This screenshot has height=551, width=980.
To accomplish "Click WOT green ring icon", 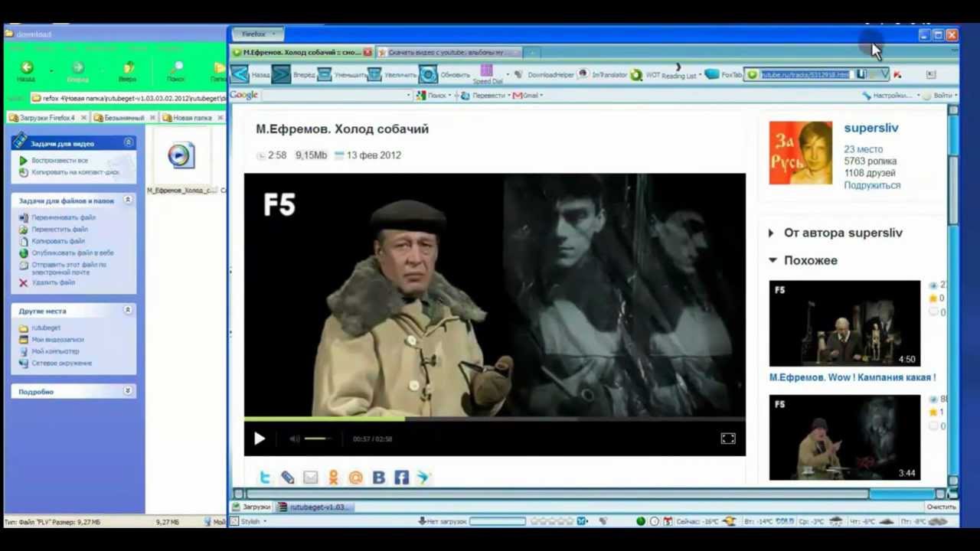I will click(636, 75).
